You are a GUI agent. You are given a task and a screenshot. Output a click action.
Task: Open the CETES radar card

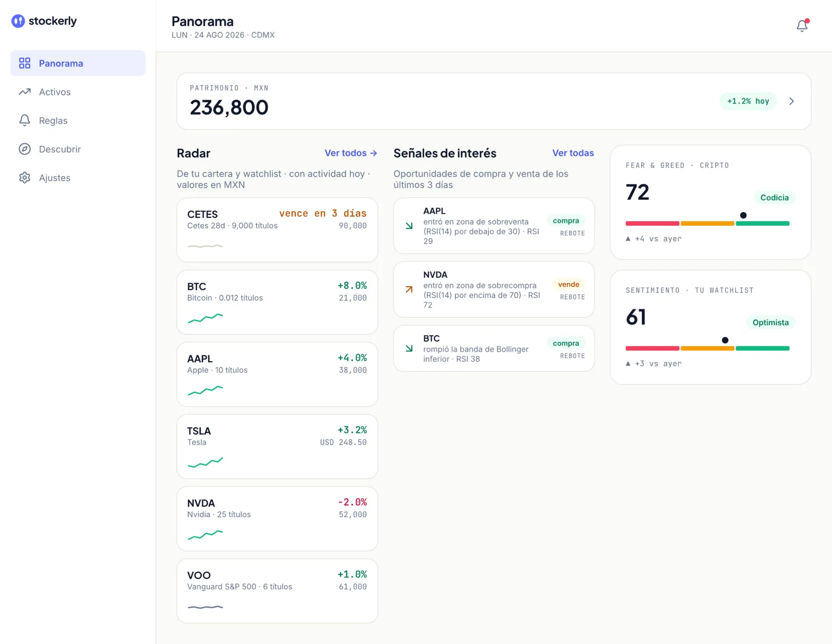277,230
